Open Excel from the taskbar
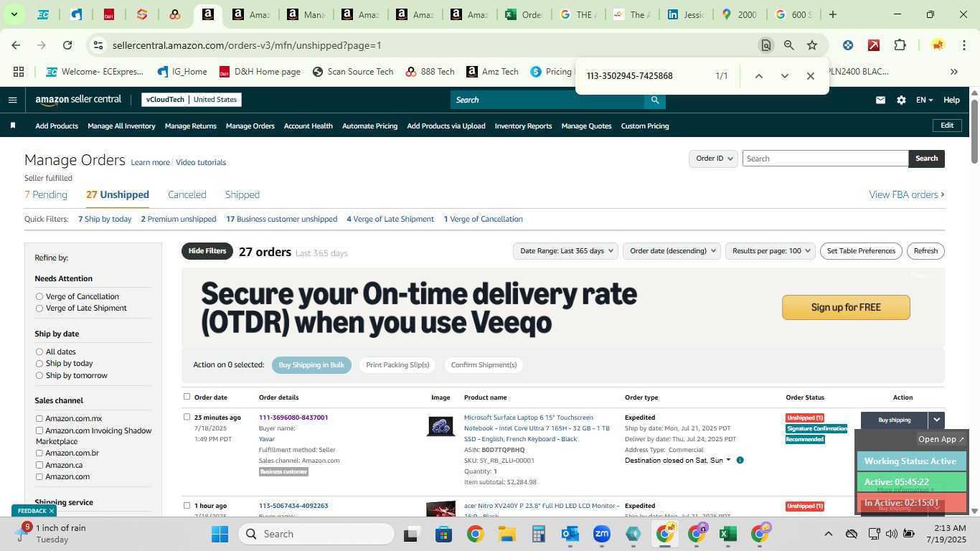Viewport: 980px width, 551px height. (x=727, y=534)
